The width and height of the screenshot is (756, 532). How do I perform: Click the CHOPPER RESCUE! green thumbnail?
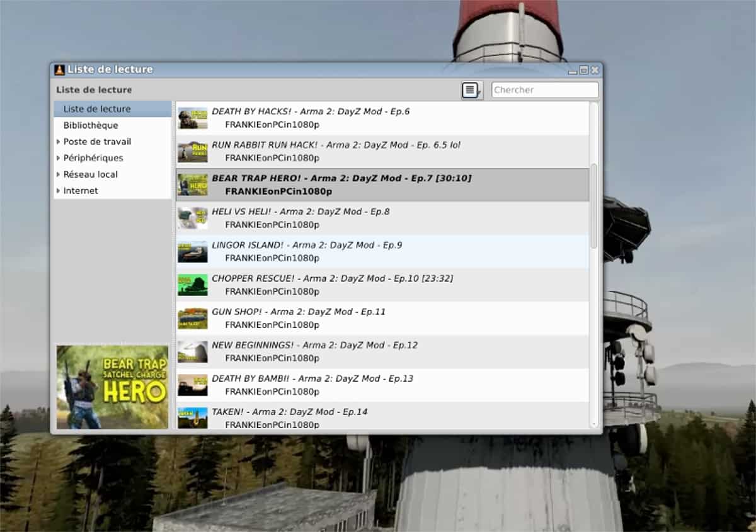coord(192,284)
